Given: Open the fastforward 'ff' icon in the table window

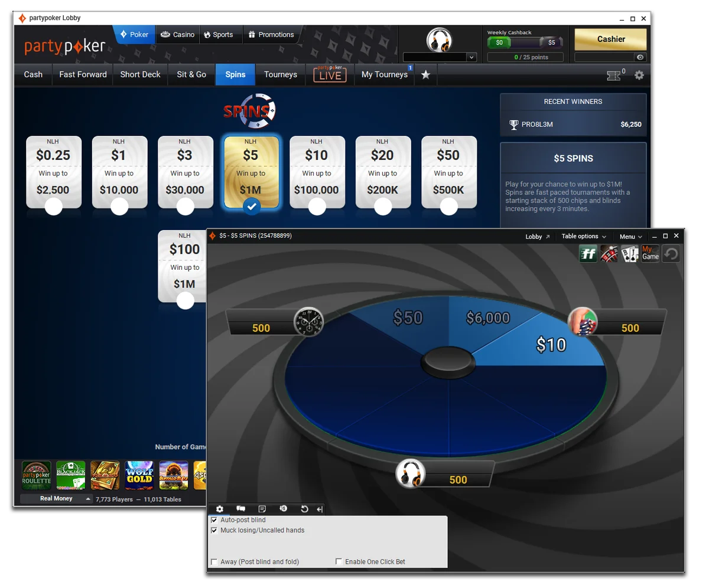Looking at the screenshot, I should (588, 254).
